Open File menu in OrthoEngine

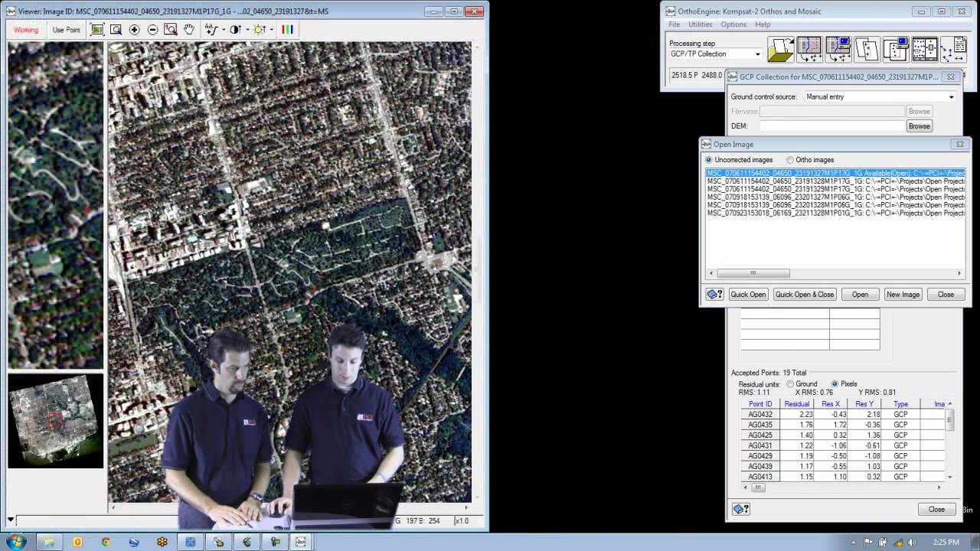tap(674, 24)
